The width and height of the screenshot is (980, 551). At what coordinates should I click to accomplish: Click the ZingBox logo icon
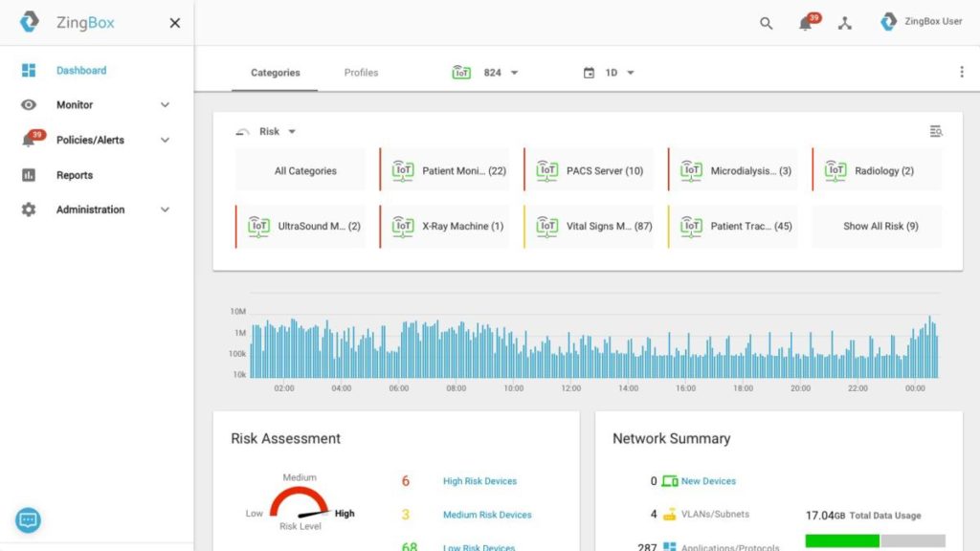tap(30, 22)
